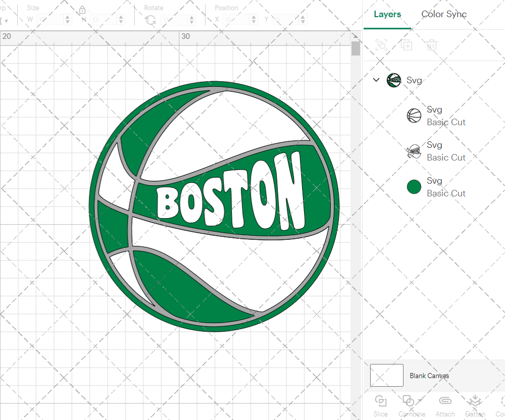Click the Height stepper arrows

point(121,20)
